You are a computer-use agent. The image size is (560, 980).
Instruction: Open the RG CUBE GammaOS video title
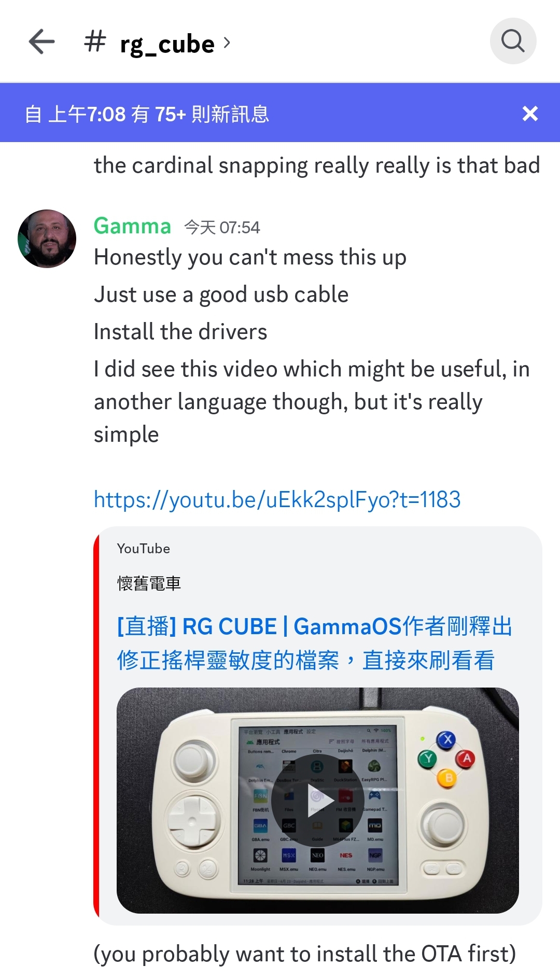[314, 643]
